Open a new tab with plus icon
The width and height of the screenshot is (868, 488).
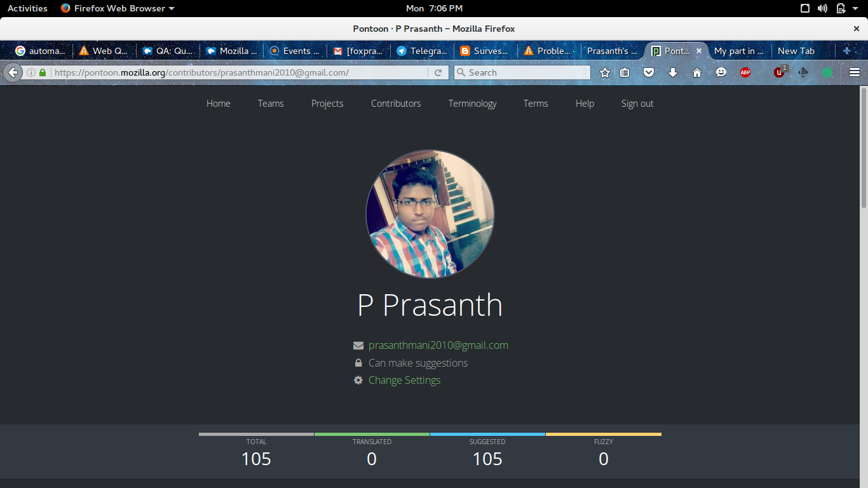(x=846, y=51)
